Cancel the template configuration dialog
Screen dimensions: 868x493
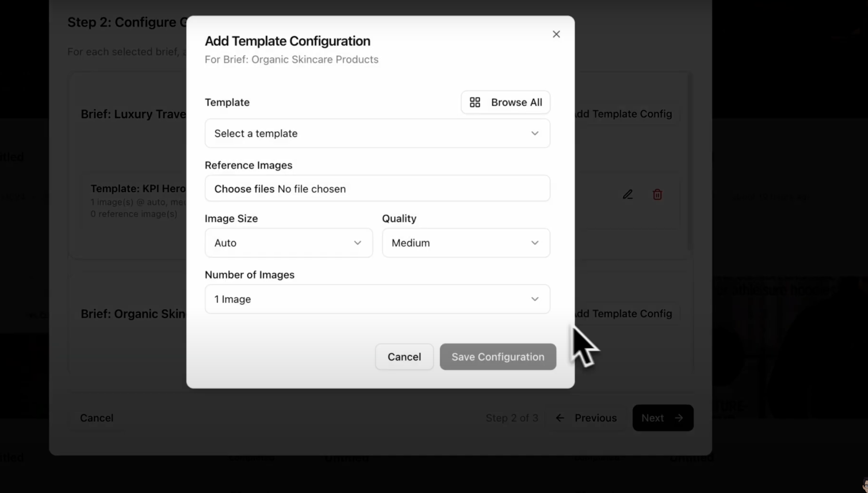coord(404,357)
